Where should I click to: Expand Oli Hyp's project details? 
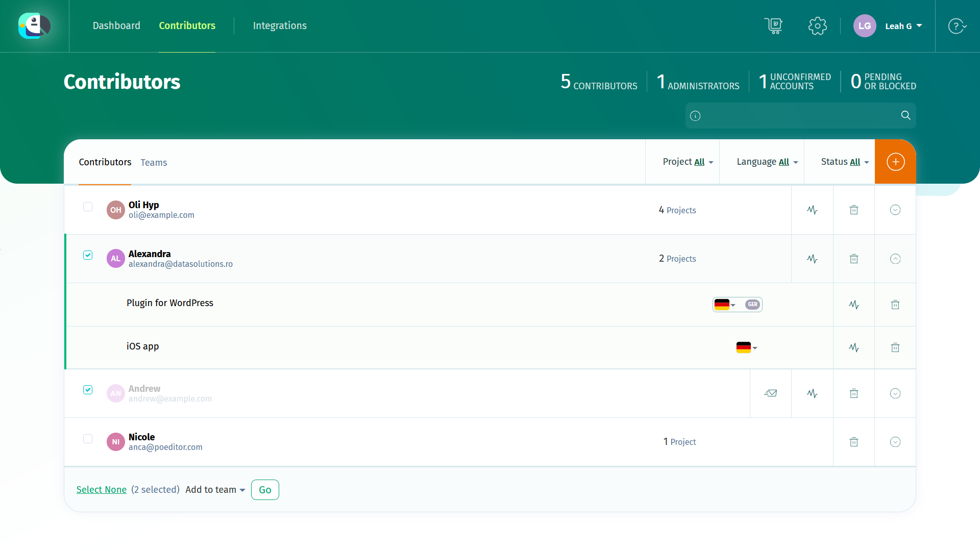click(x=895, y=210)
